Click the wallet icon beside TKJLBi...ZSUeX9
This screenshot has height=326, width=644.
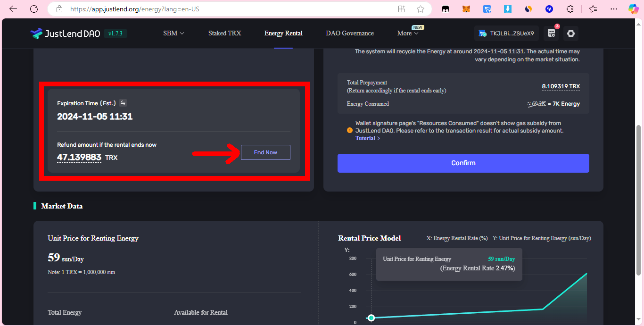point(483,33)
